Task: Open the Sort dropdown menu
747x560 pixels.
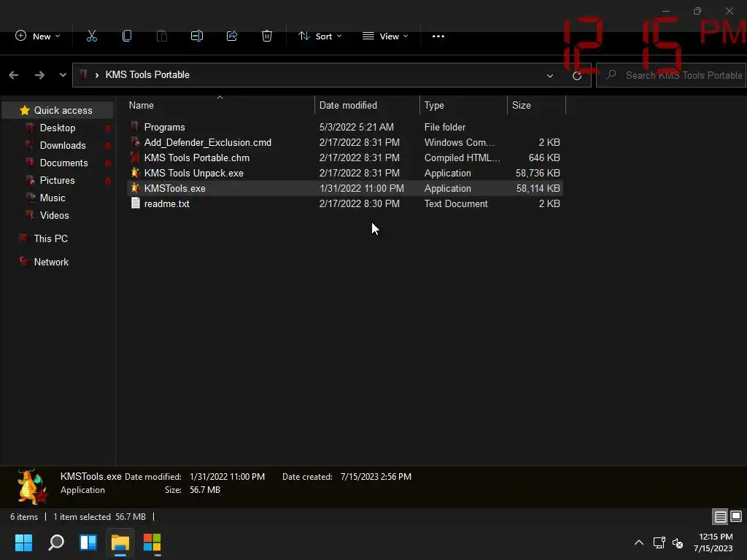Action: tap(320, 36)
